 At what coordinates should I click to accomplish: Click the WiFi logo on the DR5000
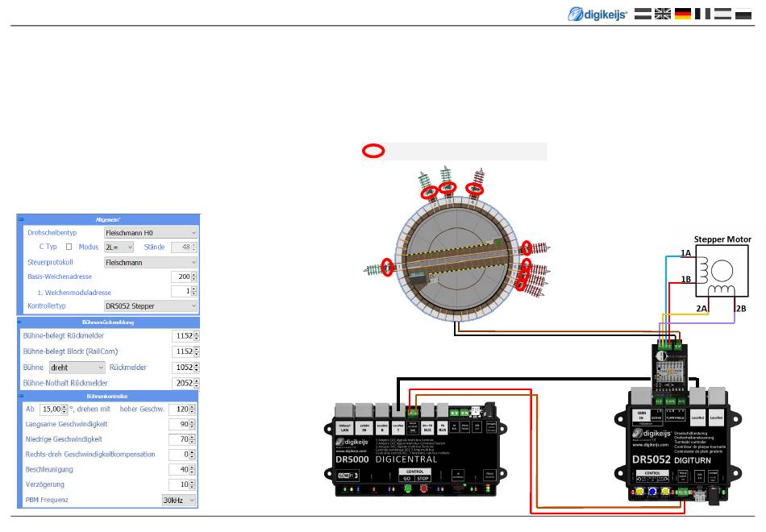[x=348, y=475]
